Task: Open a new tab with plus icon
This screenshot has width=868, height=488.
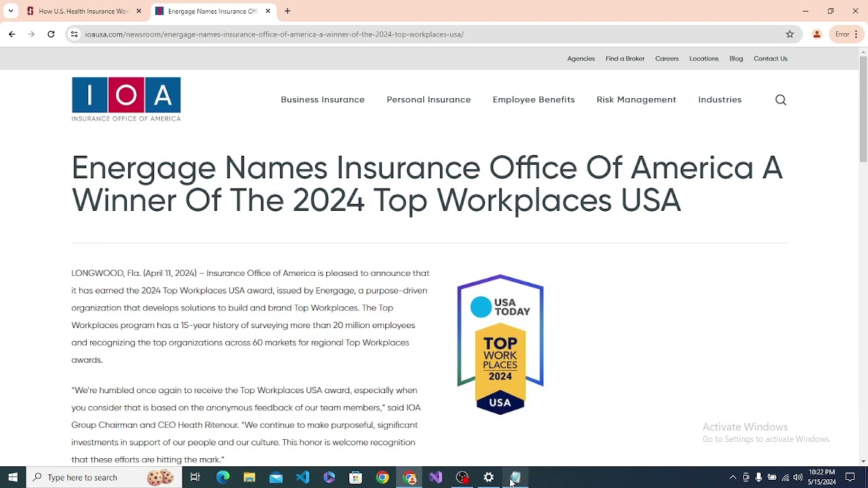Action: [288, 11]
